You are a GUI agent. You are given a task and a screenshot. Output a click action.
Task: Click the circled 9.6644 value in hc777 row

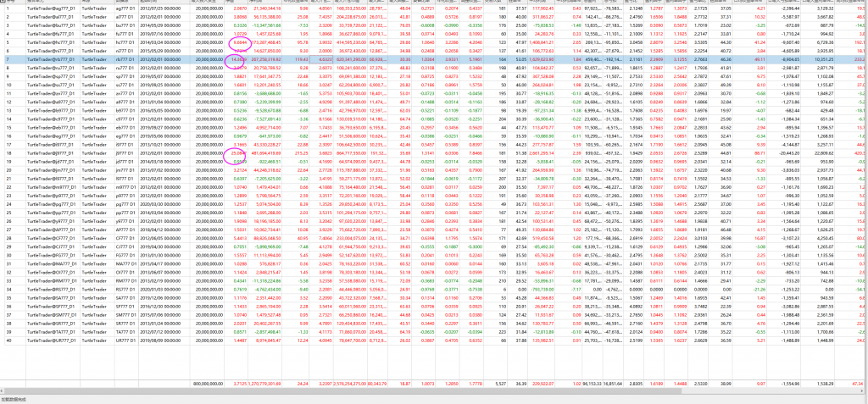pyautogui.click(x=240, y=42)
